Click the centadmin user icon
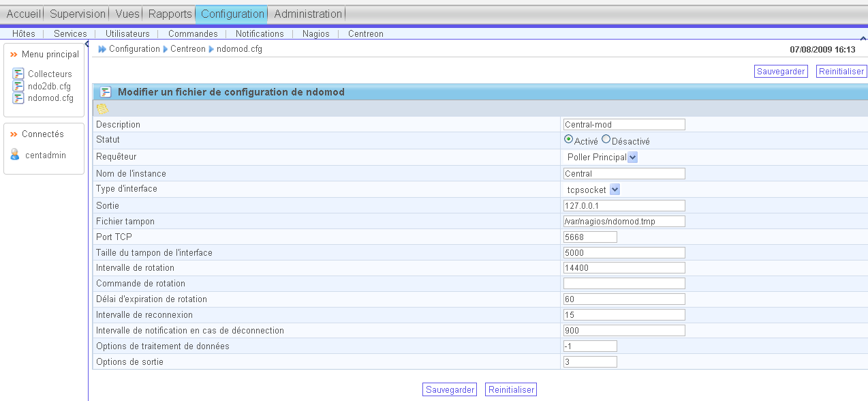The height and width of the screenshot is (401, 868). tap(15, 155)
